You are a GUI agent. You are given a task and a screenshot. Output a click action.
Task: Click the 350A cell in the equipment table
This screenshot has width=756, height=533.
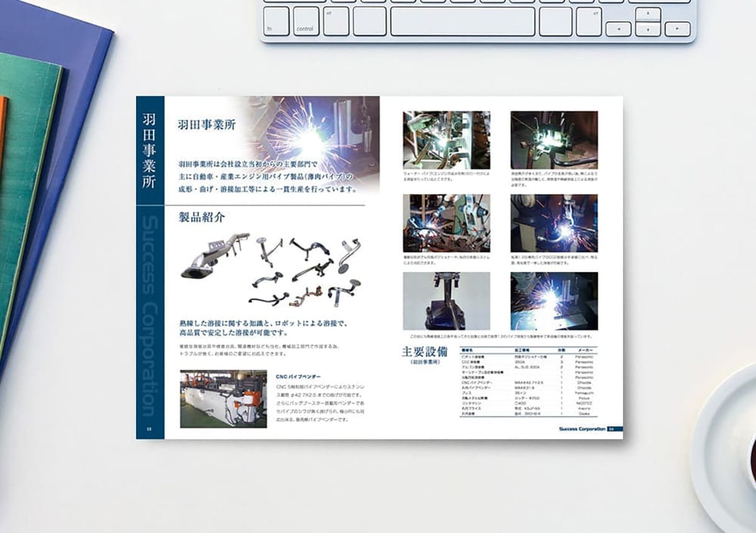(520, 361)
